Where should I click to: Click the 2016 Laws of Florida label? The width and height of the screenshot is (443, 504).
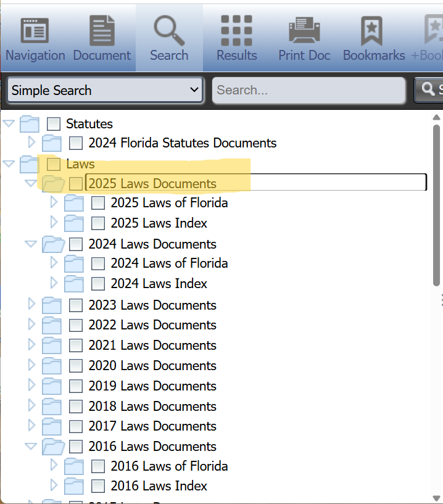[x=170, y=466]
